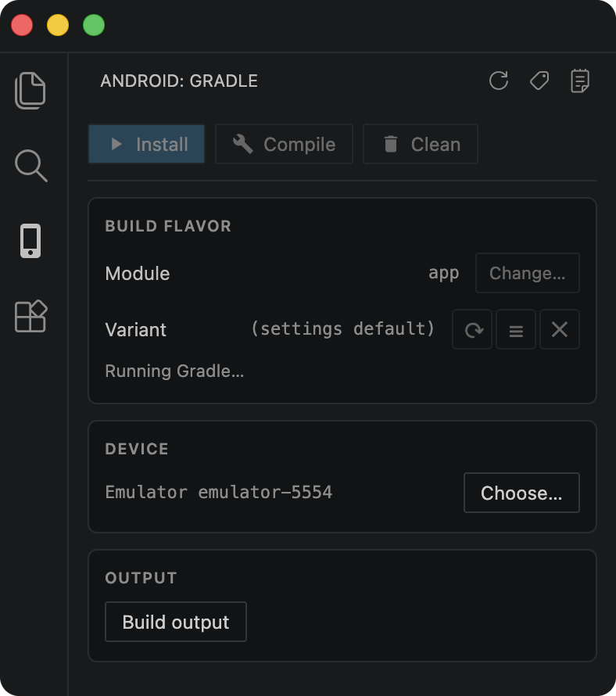Select the Explorer icon in the activity bar
This screenshot has height=696, width=616.
30,90
